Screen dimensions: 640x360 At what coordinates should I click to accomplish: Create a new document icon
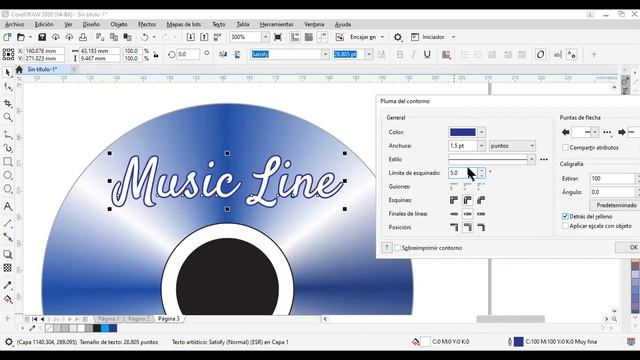click(x=7, y=37)
